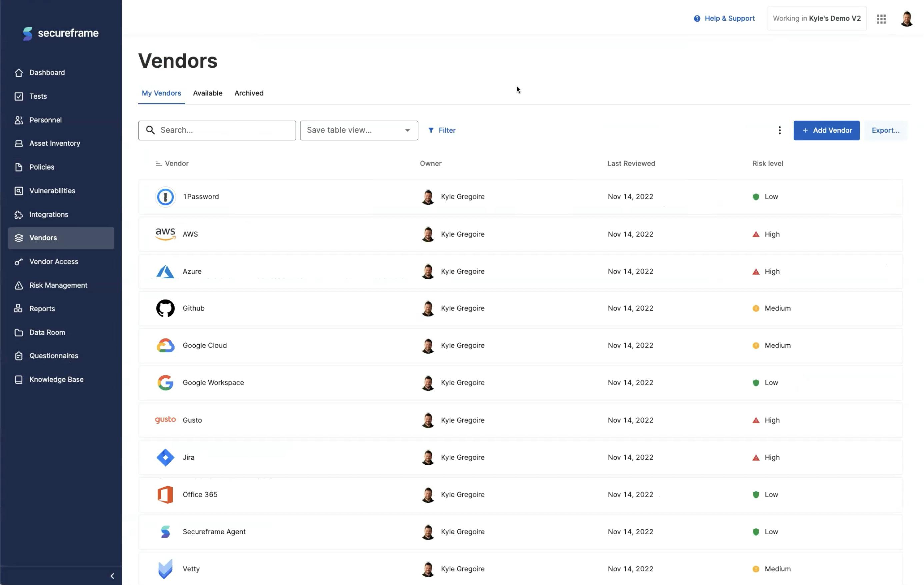Click the Gusto logo icon

click(x=165, y=420)
